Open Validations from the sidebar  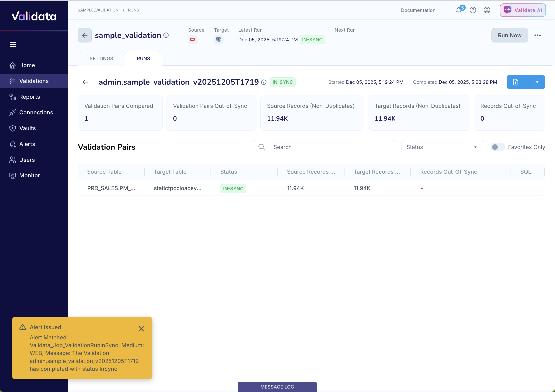click(x=34, y=81)
